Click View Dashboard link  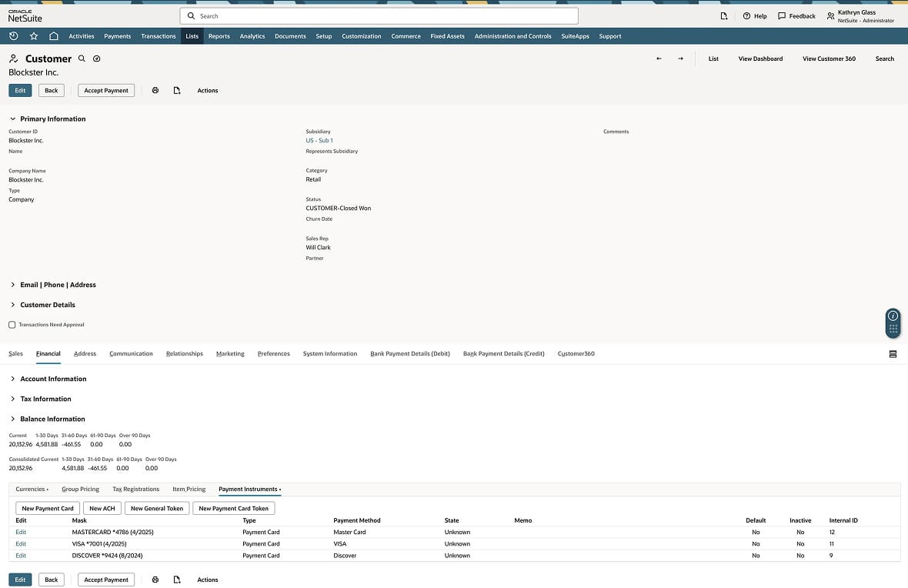click(760, 58)
